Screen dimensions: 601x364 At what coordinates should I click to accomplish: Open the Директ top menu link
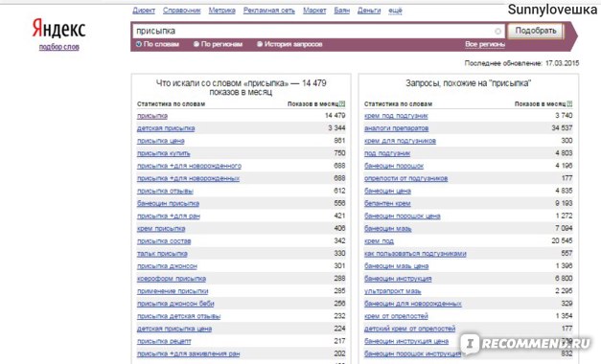[x=144, y=11]
